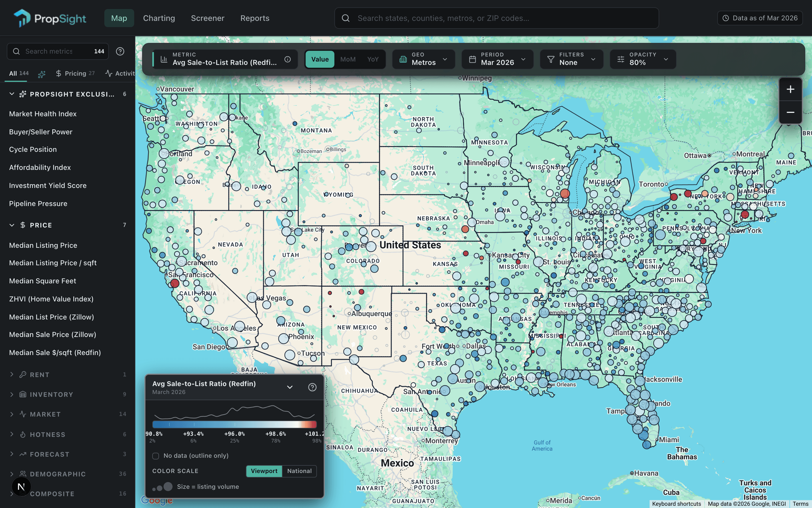Click the trend arrow icon next to Forecast
This screenshot has width=812, height=508.
pos(23,454)
